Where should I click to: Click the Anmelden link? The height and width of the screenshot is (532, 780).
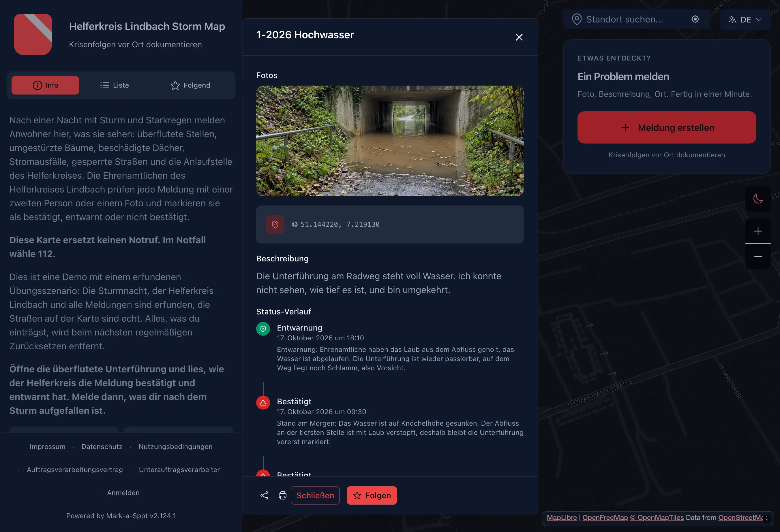pos(123,493)
